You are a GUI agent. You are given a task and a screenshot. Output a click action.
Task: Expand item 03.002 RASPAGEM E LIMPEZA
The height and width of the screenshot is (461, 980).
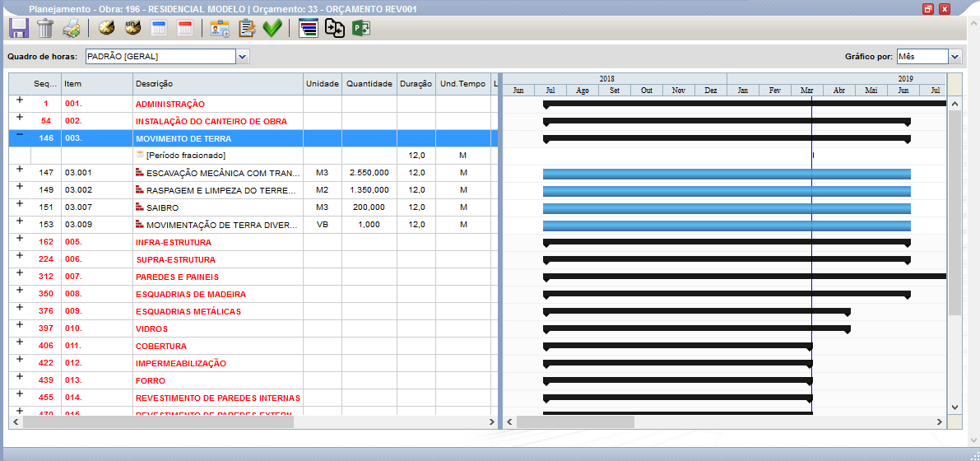20,186
